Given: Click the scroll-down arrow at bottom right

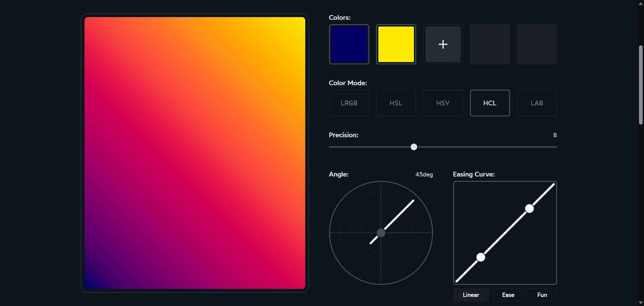Looking at the screenshot, I should (x=640, y=302).
